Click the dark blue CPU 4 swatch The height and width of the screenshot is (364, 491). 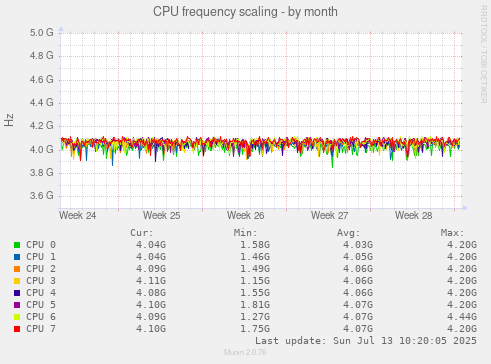[x=17, y=293]
